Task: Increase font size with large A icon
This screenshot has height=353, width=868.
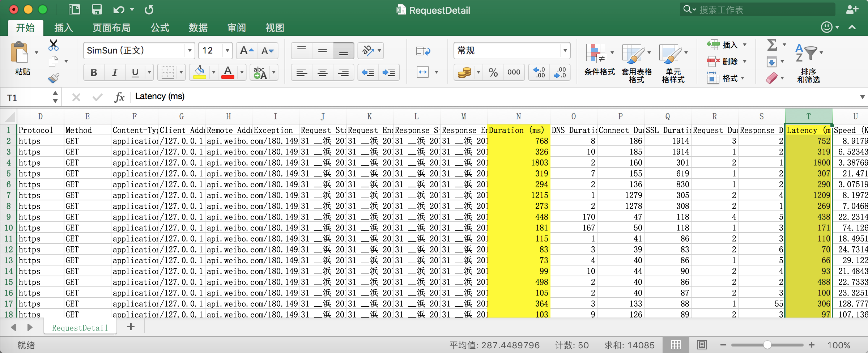Action: click(x=247, y=51)
